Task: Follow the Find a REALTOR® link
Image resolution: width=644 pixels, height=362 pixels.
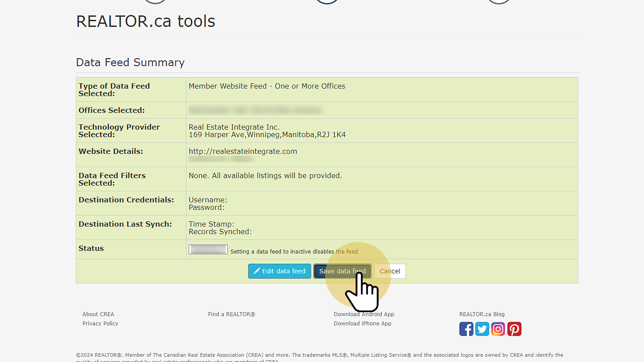Action: pyautogui.click(x=231, y=314)
